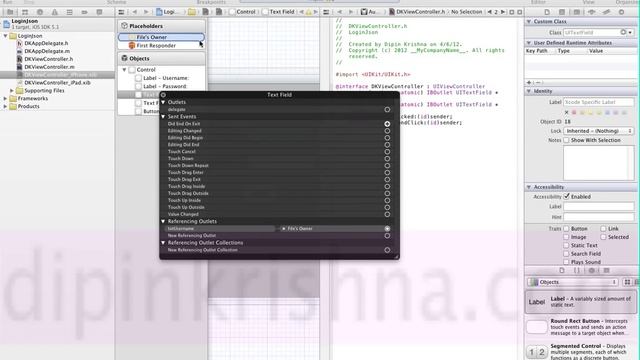Pick the red identity label color

[x=574, y=113]
